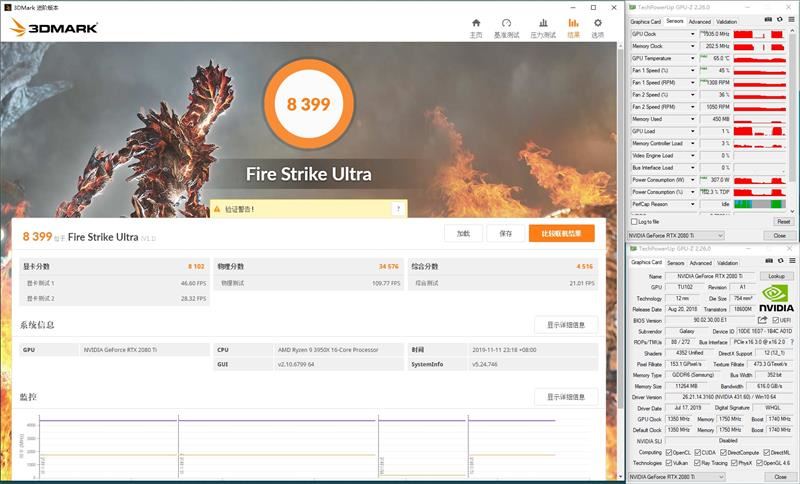800x484 pixels.
Task: Switch to the Sensors tab in the lower GPU-Z window
Action: (676, 263)
